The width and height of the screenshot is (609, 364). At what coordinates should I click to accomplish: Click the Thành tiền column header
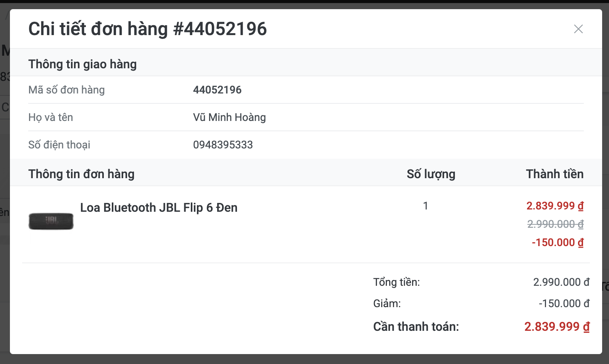pyautogui.click(x=555, y=174)
